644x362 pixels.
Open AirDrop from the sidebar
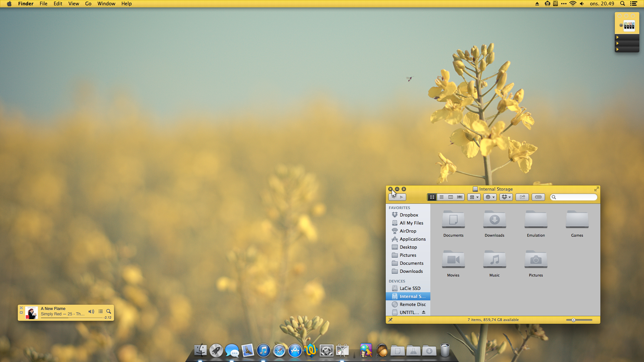click(x=408, y=231)
